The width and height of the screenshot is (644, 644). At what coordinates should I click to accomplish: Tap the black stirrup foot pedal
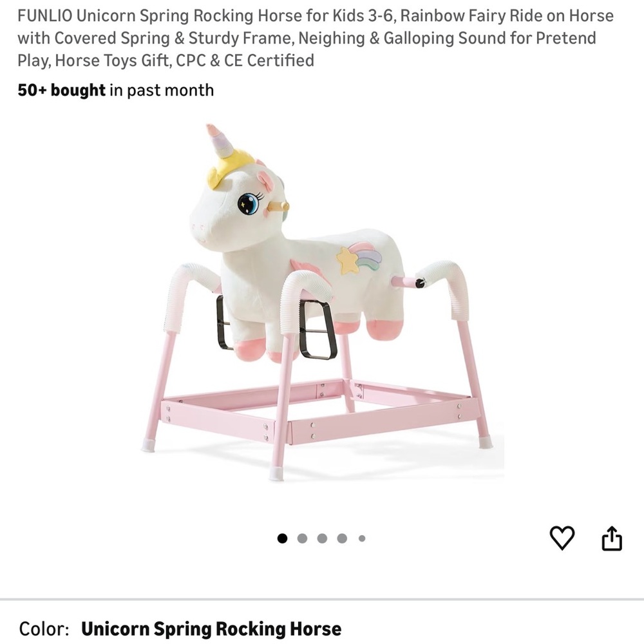pyautogui.click(x=318, y=330)
